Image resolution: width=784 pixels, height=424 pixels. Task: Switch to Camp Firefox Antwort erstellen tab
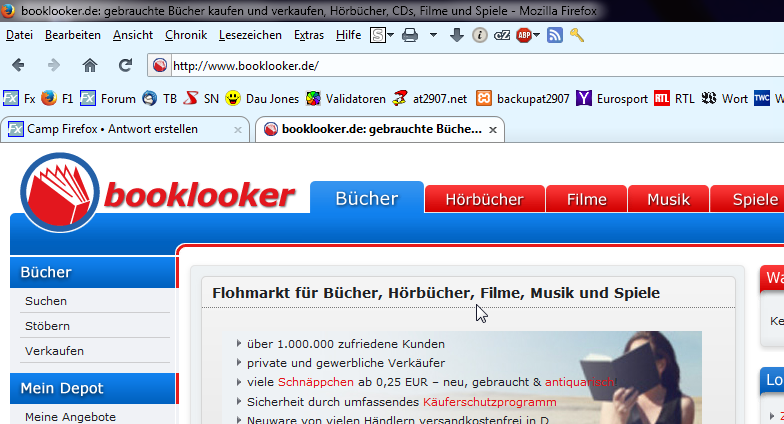coord(124,130)
